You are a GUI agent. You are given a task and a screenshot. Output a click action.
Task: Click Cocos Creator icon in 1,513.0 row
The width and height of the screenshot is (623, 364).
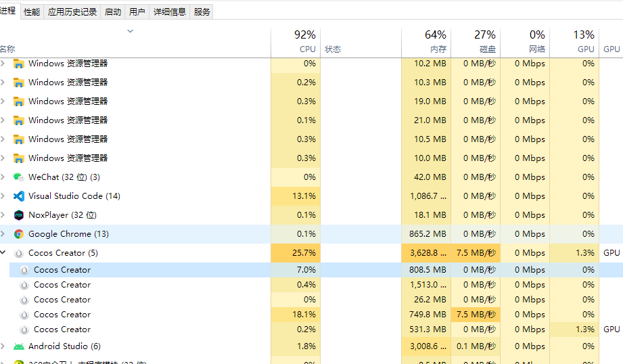(24, 285)
